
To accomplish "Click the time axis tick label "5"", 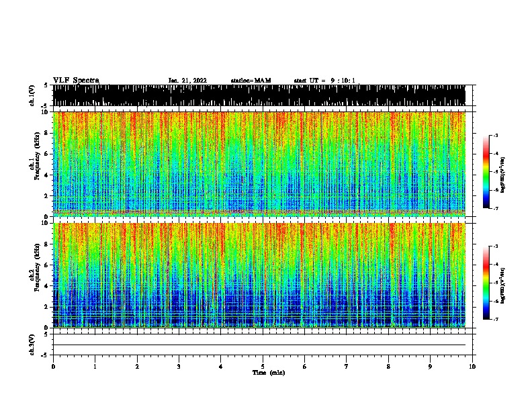I will pyautogui.click(x=263, y=367).
